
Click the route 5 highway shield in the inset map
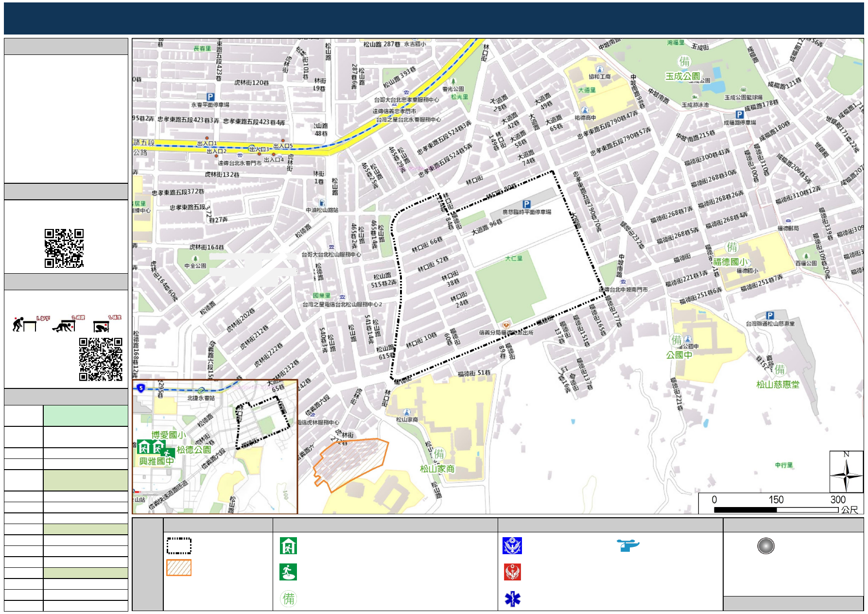click(x=140, y=388)
